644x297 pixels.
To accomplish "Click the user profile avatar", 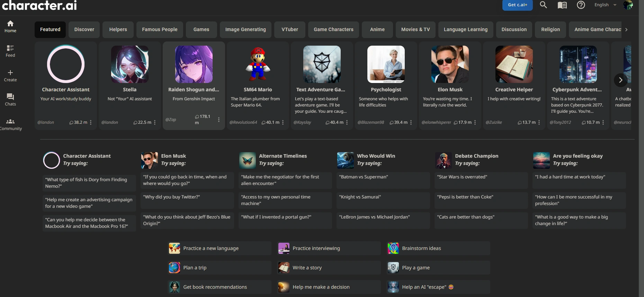I will pos(628,5).
